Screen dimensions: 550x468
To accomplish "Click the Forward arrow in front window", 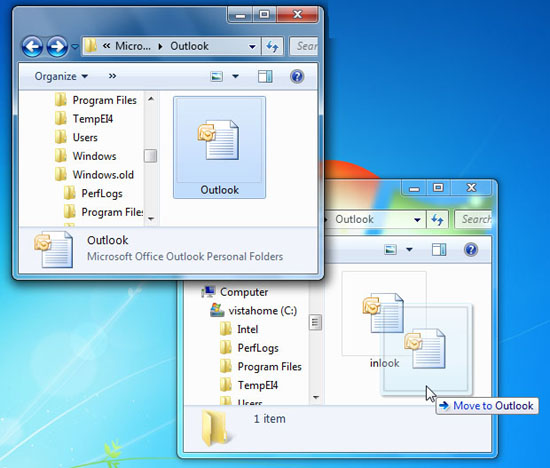I will coord(57,46).
